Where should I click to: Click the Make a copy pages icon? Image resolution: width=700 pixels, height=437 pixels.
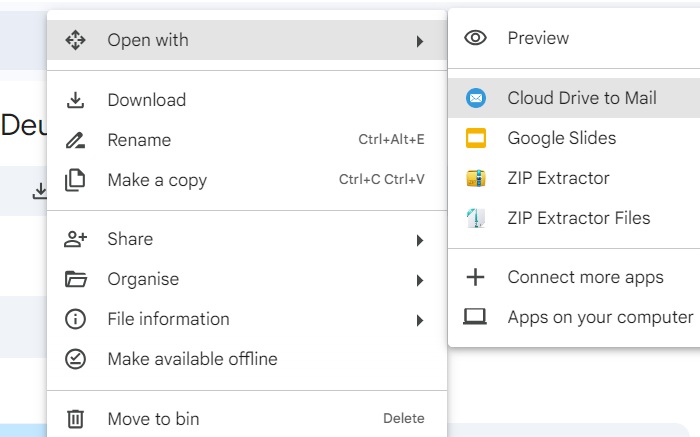(75, 180)
